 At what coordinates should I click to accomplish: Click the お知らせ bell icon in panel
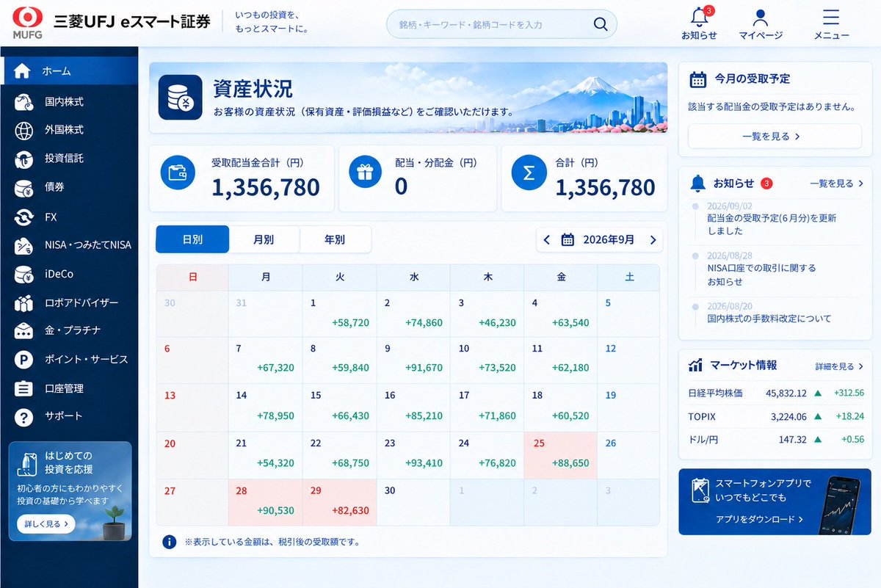[698, 184]
